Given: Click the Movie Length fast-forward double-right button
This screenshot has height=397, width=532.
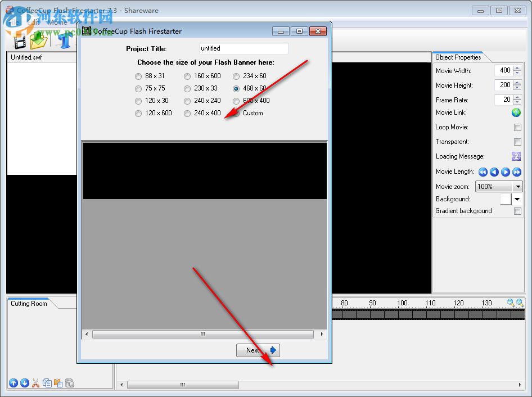Looking at the screenshot, I should 517,172.
